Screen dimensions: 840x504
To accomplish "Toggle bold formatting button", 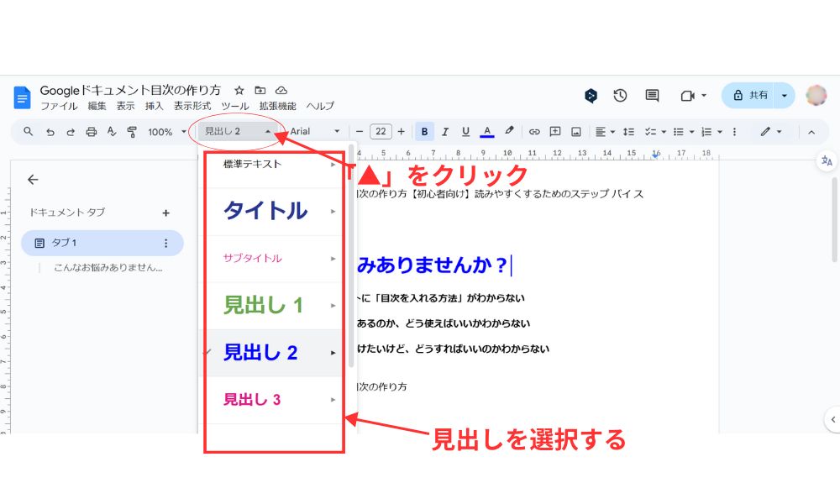I will coord(424,131).
